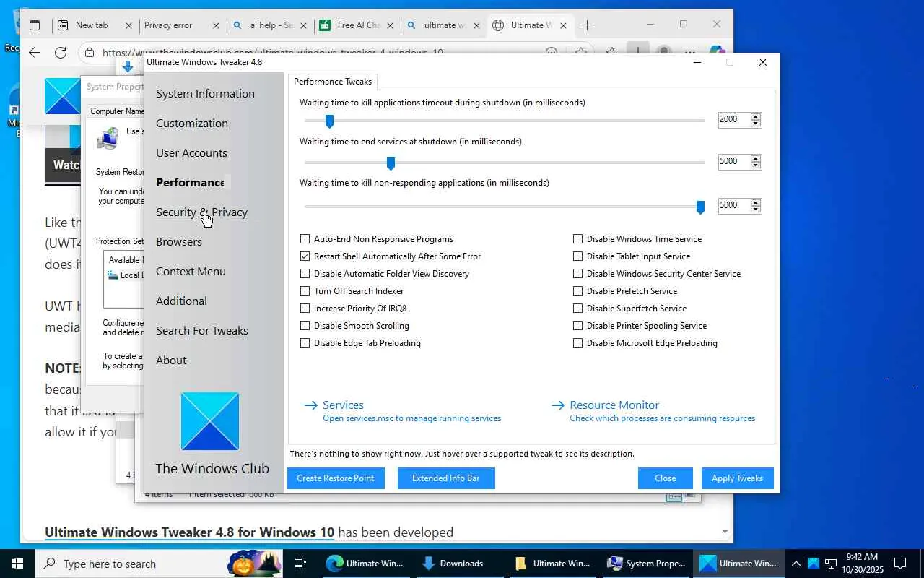924x578 pixels.
Task: Click Create Restore Point button
Action: tap(336, 478)
